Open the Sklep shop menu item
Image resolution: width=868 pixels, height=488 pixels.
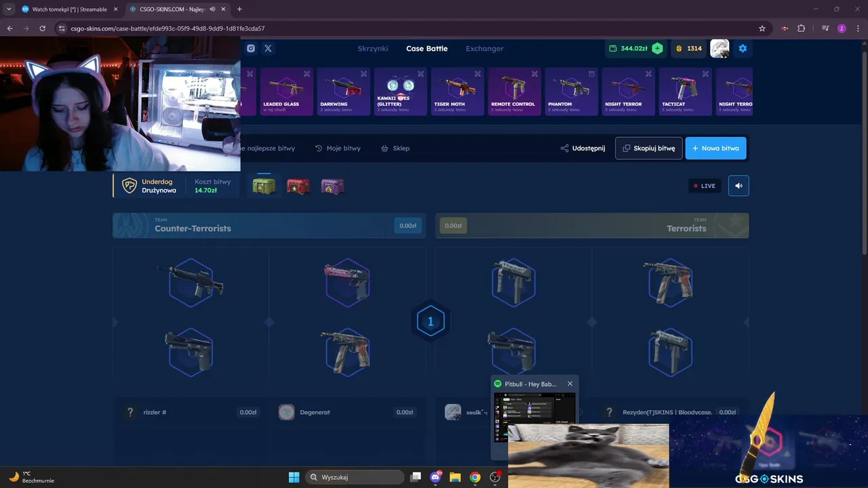(x=395, y=148)
